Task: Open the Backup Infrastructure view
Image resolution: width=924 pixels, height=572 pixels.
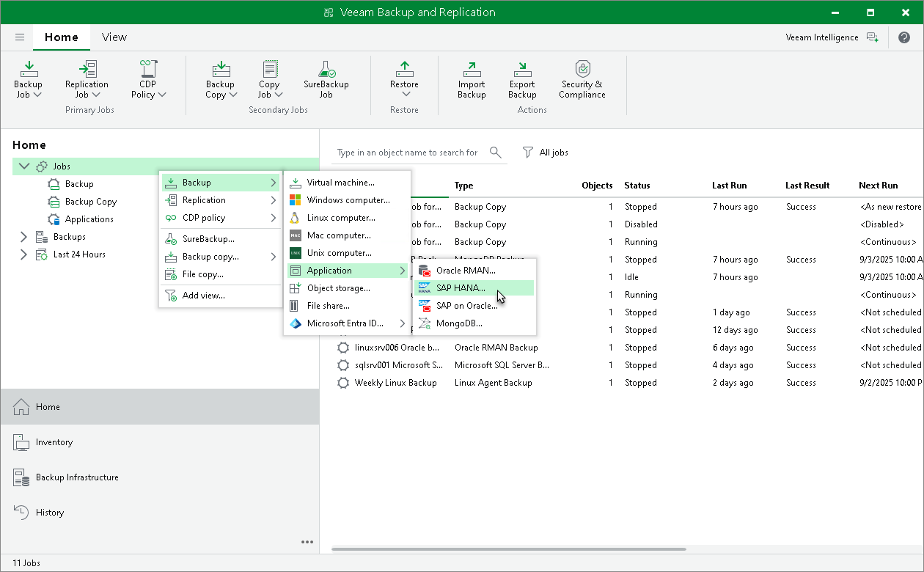Action: pyautogui.click(x=160, y=477)
